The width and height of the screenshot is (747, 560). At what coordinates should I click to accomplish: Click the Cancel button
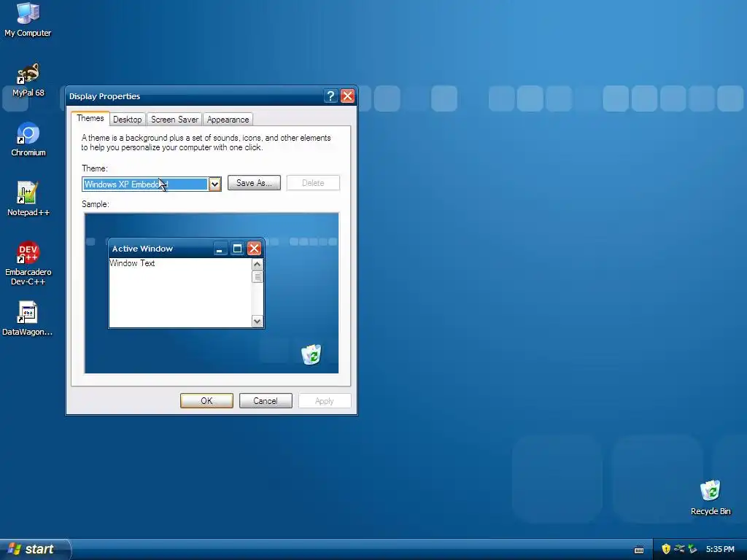tap(266, 401)
